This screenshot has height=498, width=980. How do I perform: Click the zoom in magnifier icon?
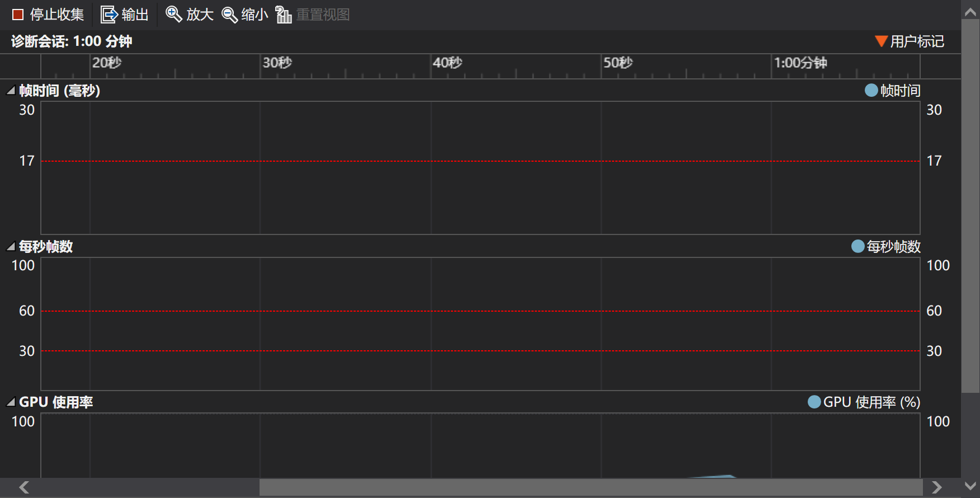(174, 15)
